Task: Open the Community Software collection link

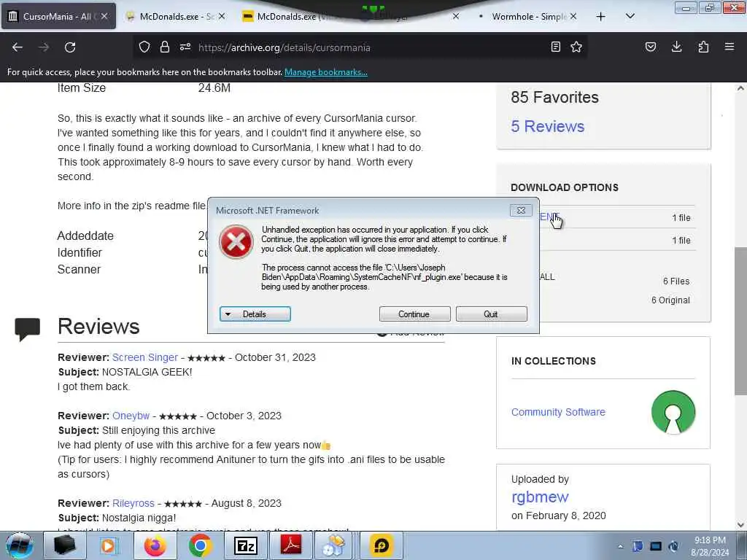Action: point(558,412)
